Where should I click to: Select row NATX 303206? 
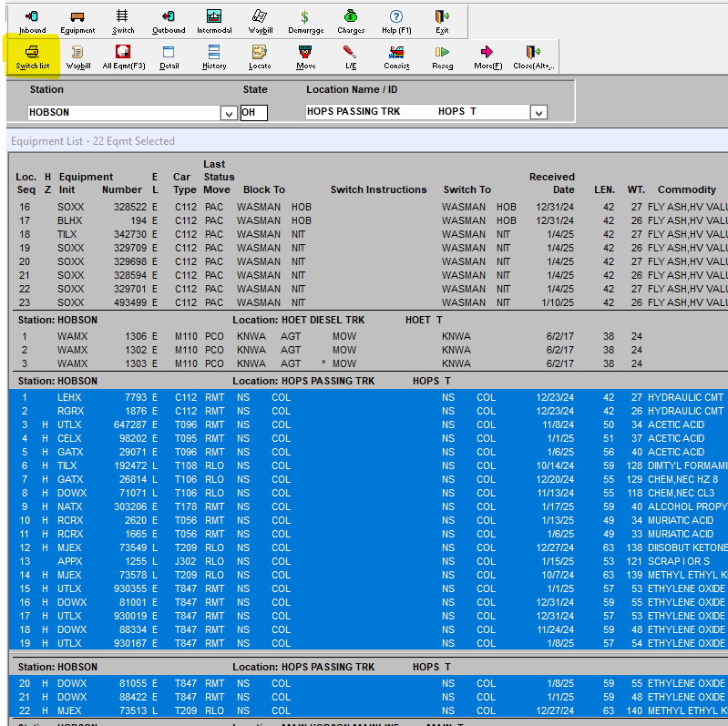click(x=368, y=506)
